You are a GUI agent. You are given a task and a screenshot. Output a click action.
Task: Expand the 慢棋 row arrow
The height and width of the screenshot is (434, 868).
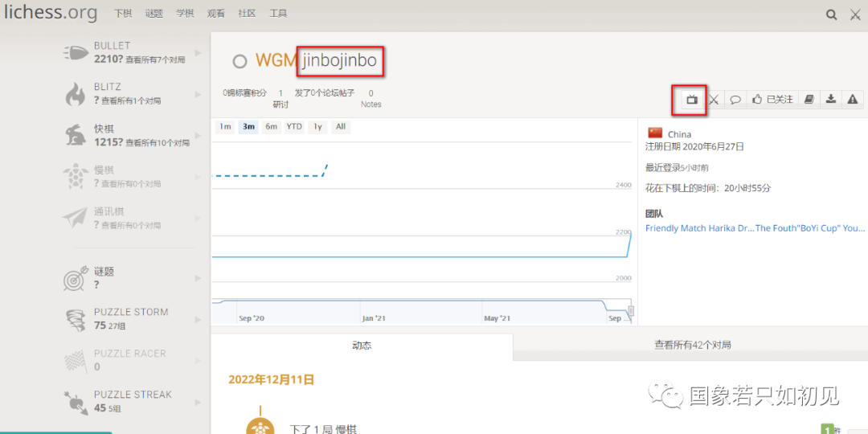198,177
